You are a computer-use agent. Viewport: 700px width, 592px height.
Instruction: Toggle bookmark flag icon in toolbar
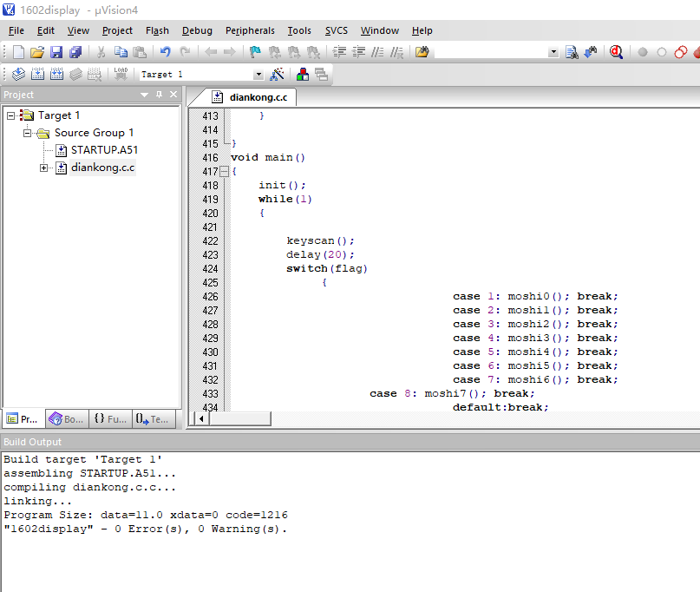pos(255,52)
